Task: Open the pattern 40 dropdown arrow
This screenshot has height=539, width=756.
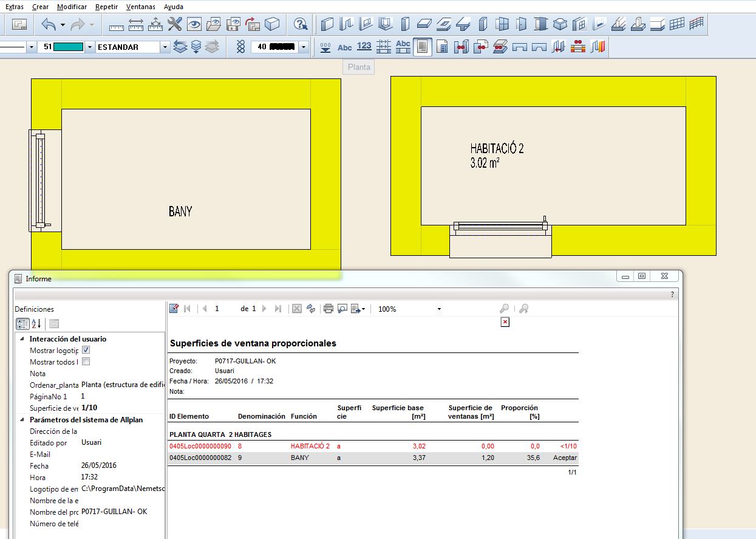Action: pos(303,47)
